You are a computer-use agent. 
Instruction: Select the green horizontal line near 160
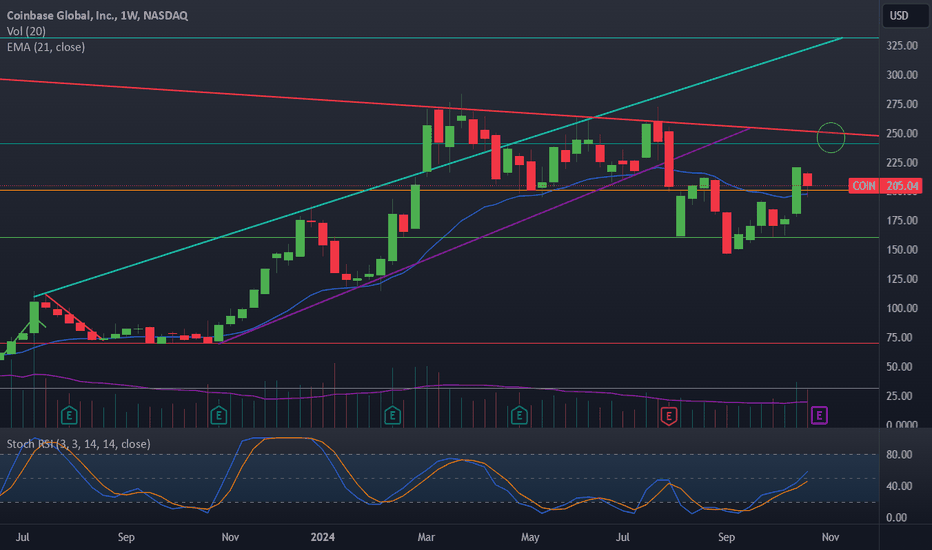pos(439,237)
